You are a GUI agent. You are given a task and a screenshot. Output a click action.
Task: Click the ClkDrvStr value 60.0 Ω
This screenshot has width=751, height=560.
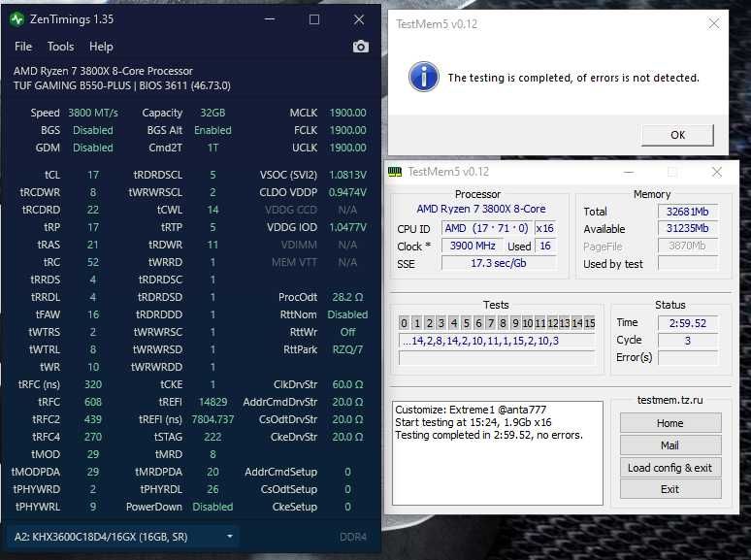347,384
